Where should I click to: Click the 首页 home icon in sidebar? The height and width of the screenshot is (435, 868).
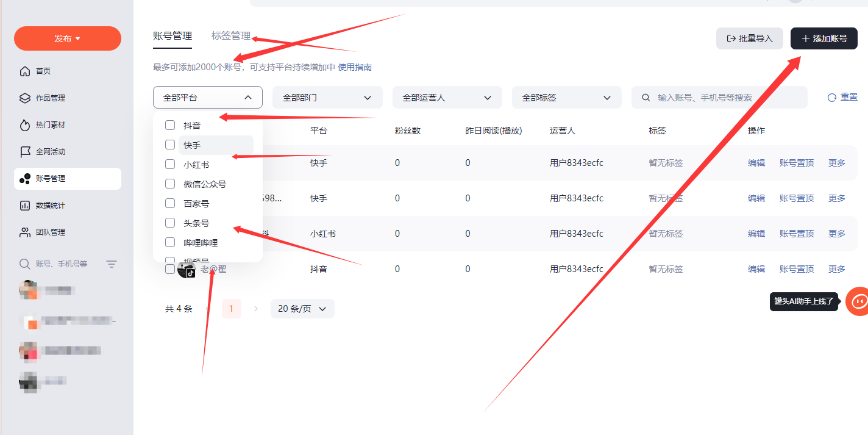pos(25,71)
